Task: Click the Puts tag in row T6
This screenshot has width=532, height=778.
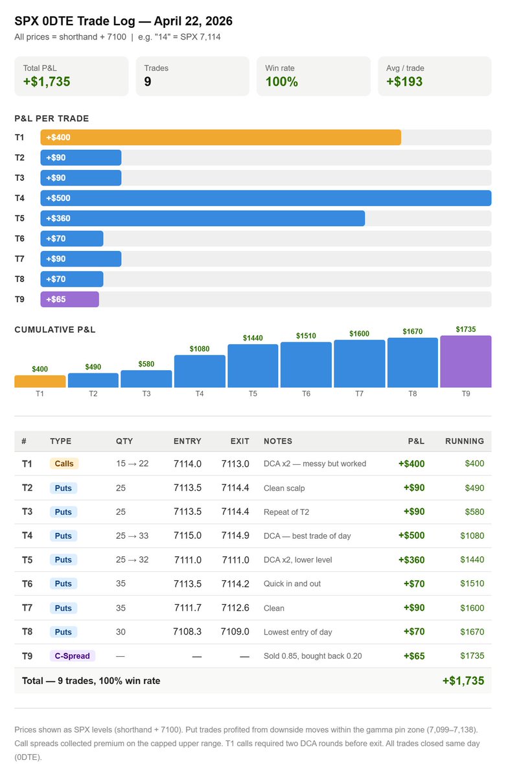Action: [x=64, y=583]
